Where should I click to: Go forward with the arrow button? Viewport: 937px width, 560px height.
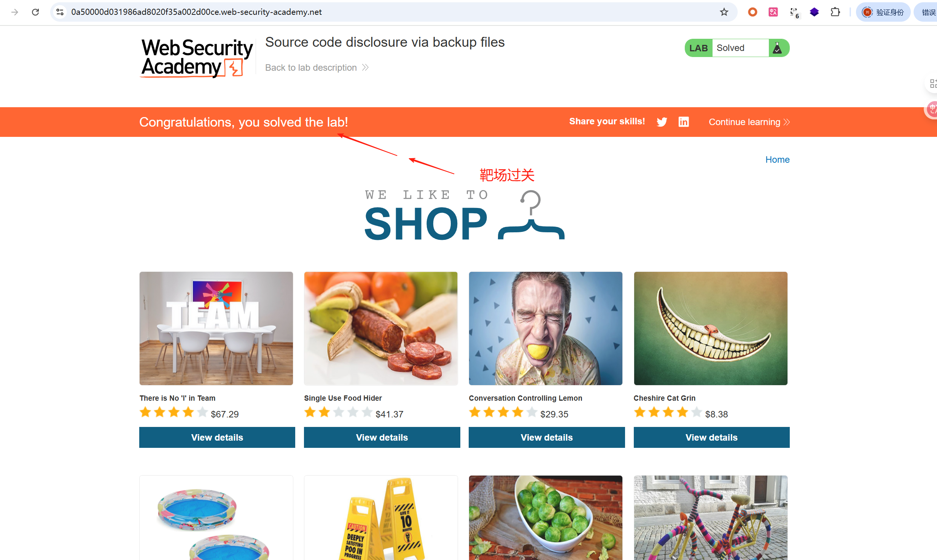15,12
